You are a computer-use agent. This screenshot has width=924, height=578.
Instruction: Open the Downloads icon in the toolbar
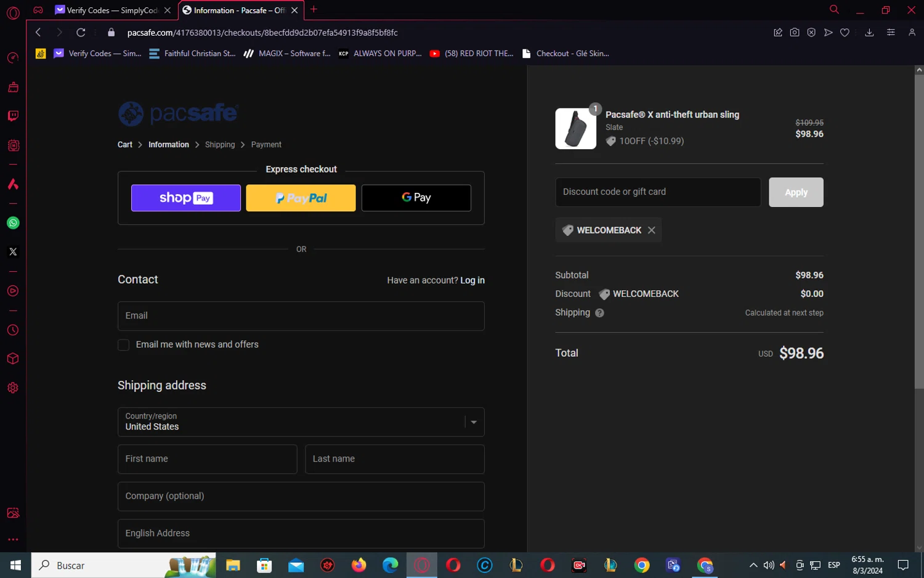[869, 32]
